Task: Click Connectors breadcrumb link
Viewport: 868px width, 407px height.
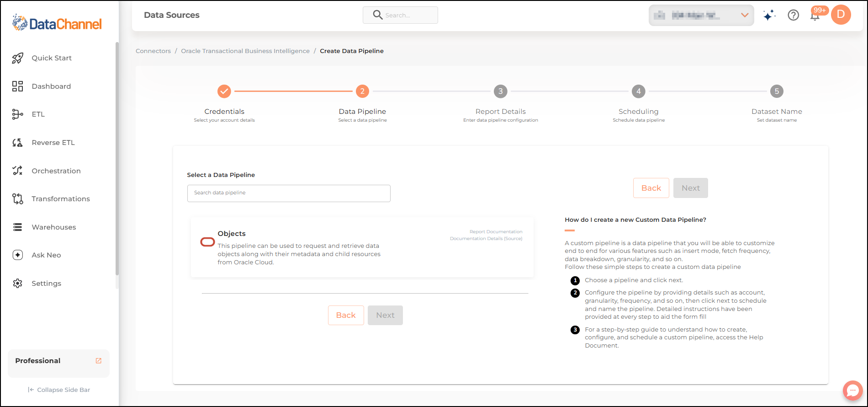Action: click(x=153, y=51)
